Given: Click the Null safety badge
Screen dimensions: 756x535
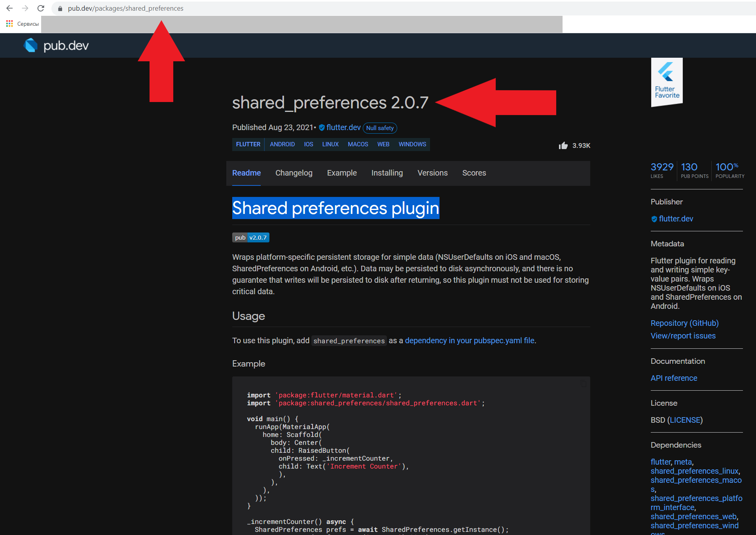Looking at the screenshot, I should coord(380,128).
